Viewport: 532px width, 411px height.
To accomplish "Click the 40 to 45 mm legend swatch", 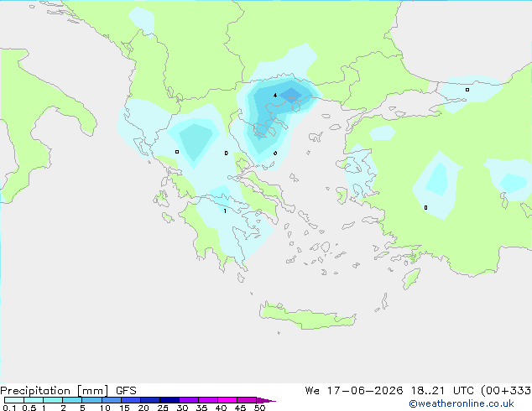I will pos(227,400).
